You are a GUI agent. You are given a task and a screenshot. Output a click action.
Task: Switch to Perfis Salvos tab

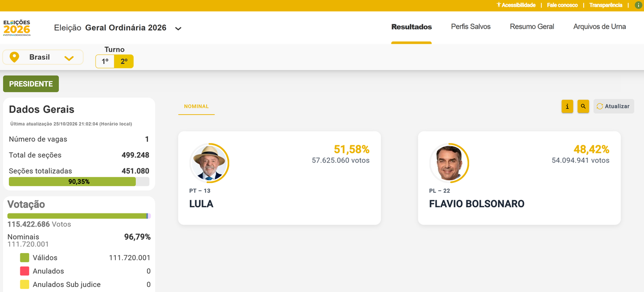[471, 26]
